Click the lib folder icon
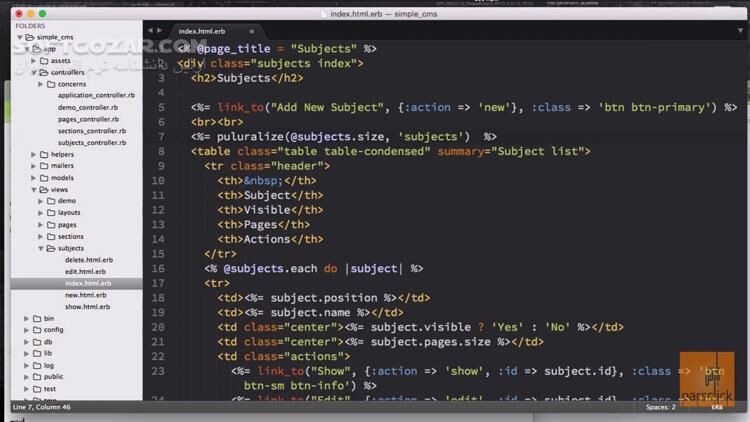The image size is (750, 422). [37, 354]
